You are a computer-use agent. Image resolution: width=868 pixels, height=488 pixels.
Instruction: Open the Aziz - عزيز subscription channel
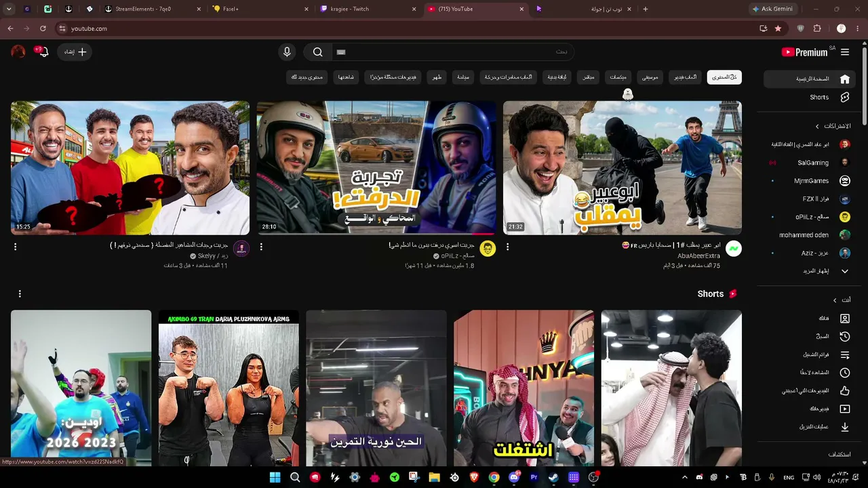[x=811, y=253]
